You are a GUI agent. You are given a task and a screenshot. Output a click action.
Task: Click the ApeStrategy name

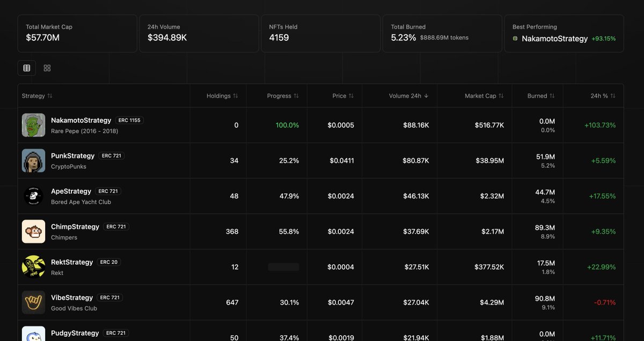tap(71, 191)
